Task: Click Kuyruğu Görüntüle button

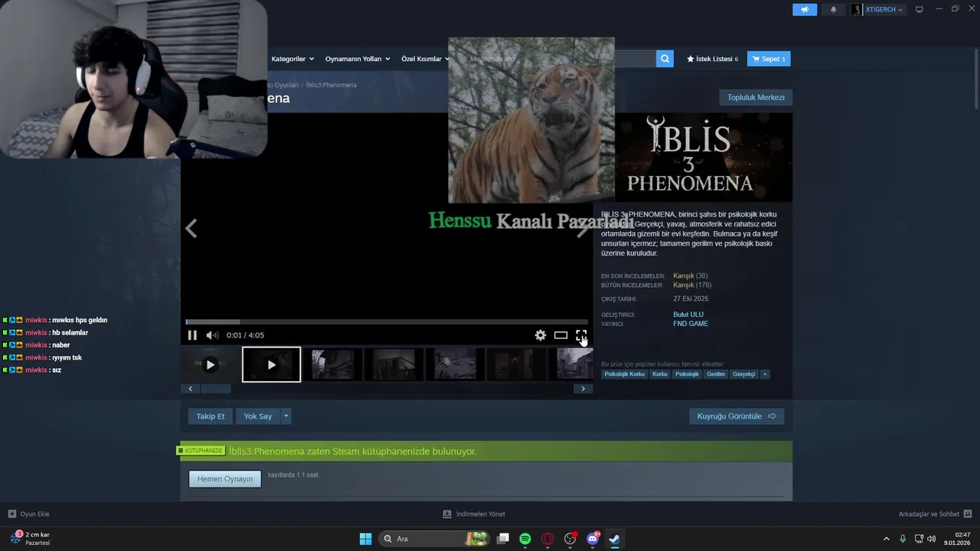Action: click(737, 416)
